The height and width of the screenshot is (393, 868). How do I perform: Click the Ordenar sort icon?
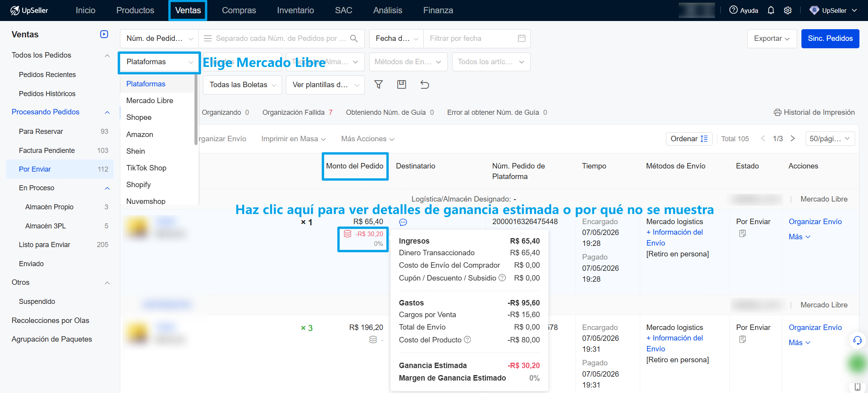coord(704,139)
